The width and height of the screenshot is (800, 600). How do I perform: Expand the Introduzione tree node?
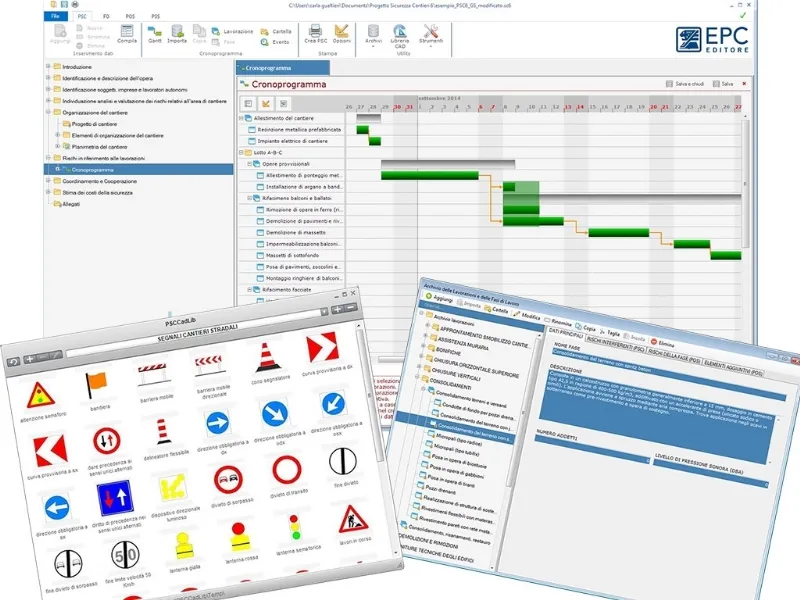tap(47, 66)
